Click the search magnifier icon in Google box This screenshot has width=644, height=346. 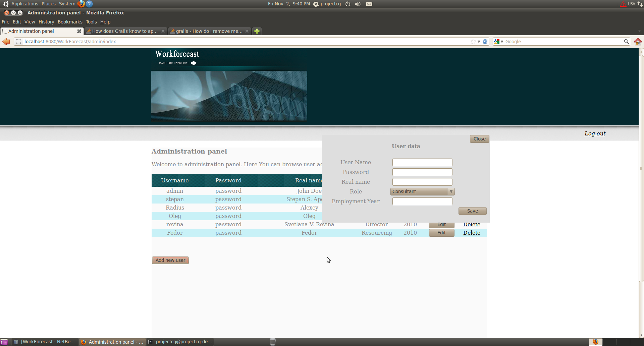(626, 42)
